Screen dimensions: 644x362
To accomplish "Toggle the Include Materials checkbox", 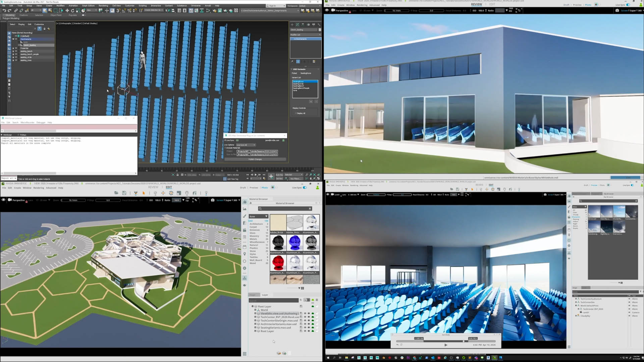I will (225, 148).
